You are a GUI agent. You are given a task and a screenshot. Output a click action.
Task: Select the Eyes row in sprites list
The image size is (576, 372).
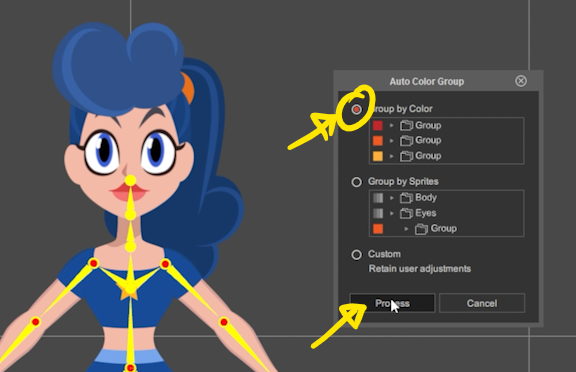pyautogui.click(x=446, y=213)
